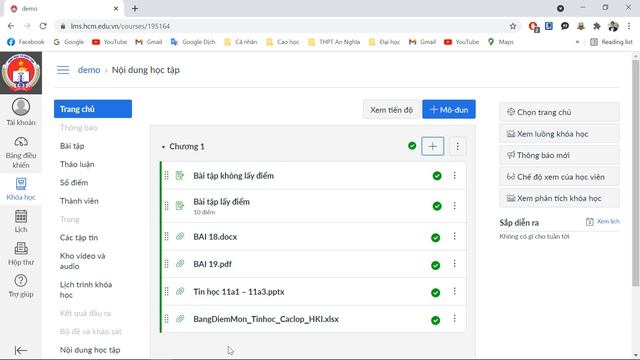Image resolution: width=640 pixels, height=360 pixels.
Task: Open options for Tin học 11a1 – 11a3.pptx
Action: click(x=454, y=291)
